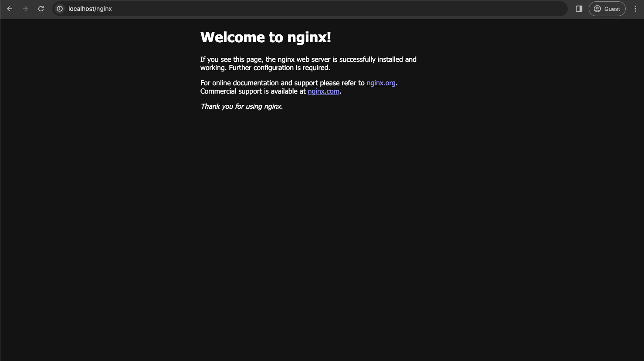Image resolution: width=644 pixels, height=361 pixels.
Task: Click 'Commercial support is available at' text
Action: click(253, 91)
